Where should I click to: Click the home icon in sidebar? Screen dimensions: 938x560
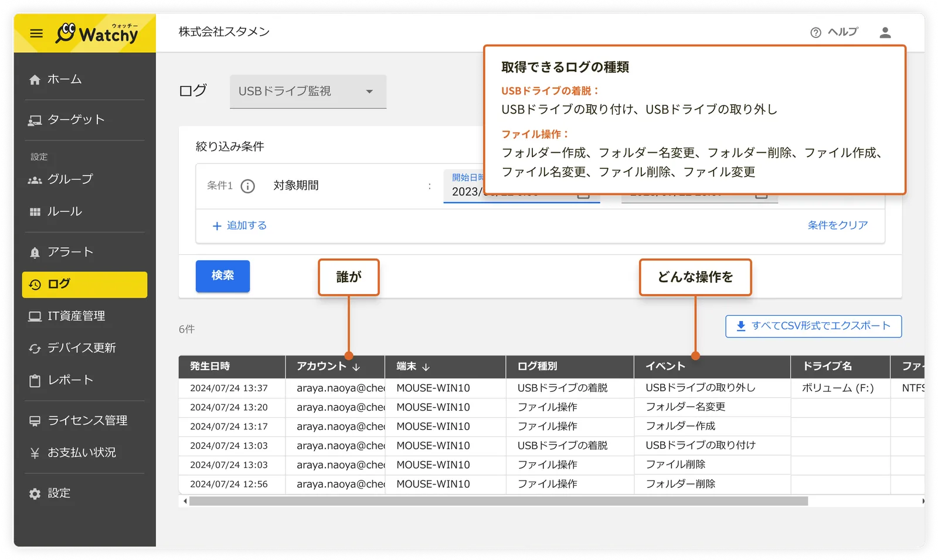pyautogui.click(x=35, y=80)
